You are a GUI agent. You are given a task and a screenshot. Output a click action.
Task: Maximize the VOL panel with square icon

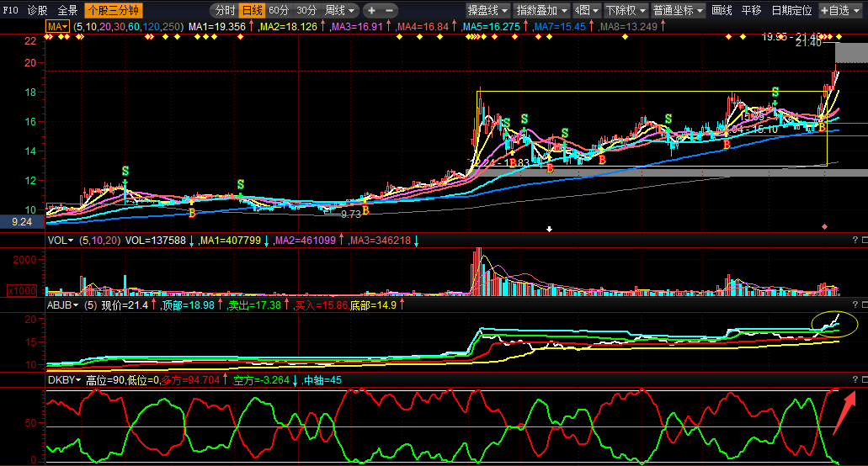click(863, 241)
